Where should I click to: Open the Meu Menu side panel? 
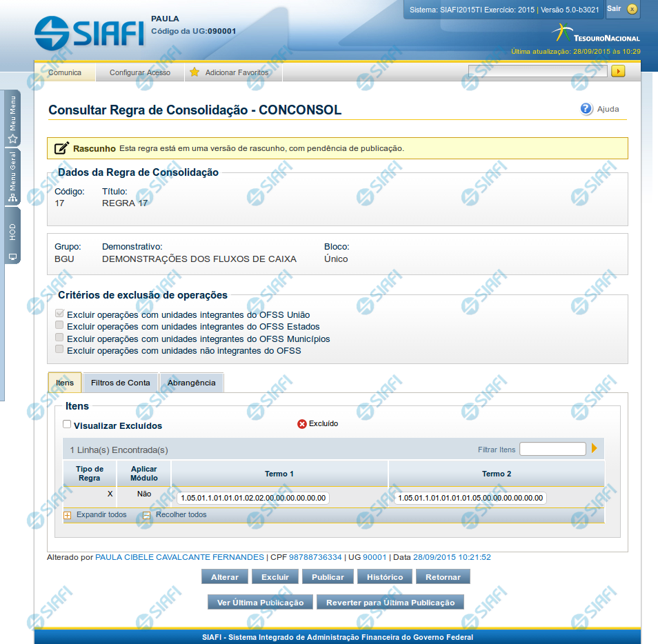(x=12, y=119)
